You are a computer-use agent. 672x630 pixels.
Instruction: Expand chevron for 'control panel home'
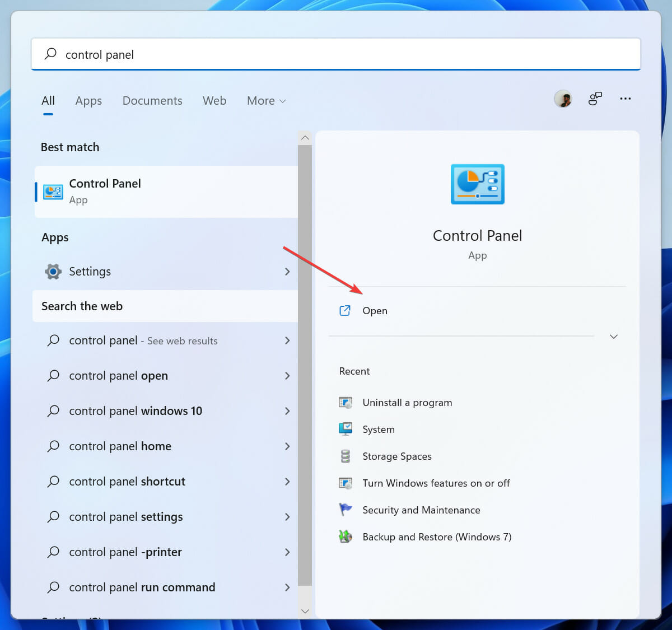click(287, 446)
